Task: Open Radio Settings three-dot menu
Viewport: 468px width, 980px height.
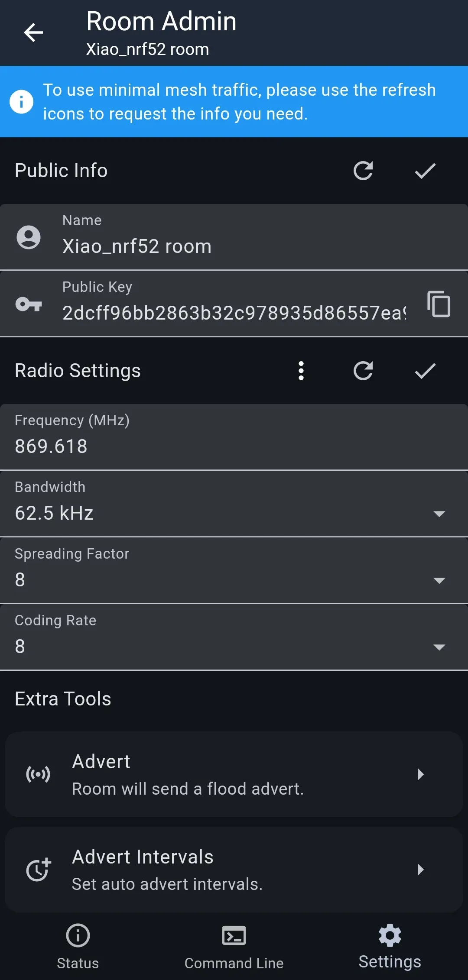Action: pos(301,371)
